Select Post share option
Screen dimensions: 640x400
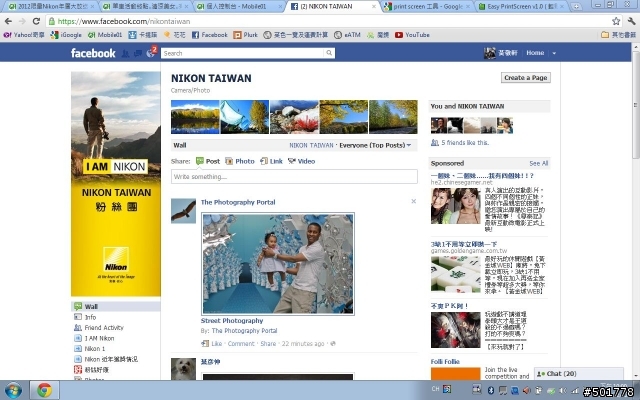(208, 161)
